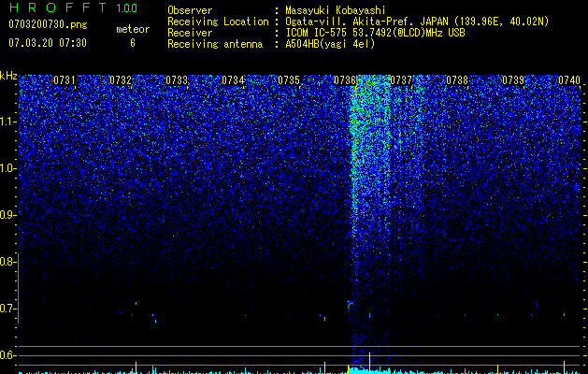Click the 1.0 kHz frequency axis label

click(7, 168)
